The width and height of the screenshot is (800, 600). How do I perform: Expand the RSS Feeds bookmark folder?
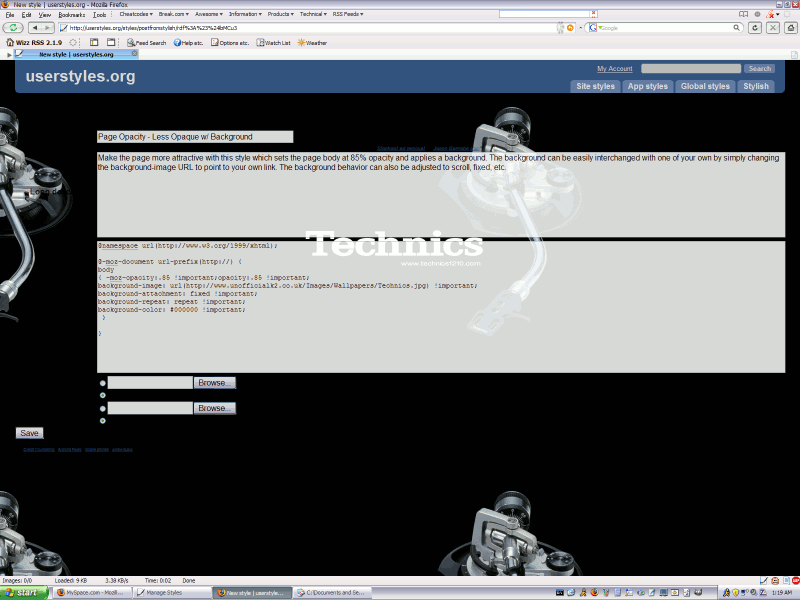[x=348, y=14]
